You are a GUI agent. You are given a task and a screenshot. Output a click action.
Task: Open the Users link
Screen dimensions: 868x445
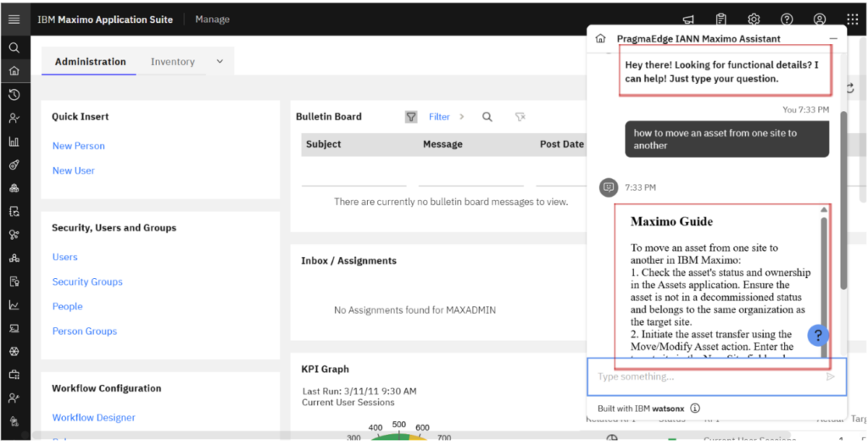coord(64,257)
